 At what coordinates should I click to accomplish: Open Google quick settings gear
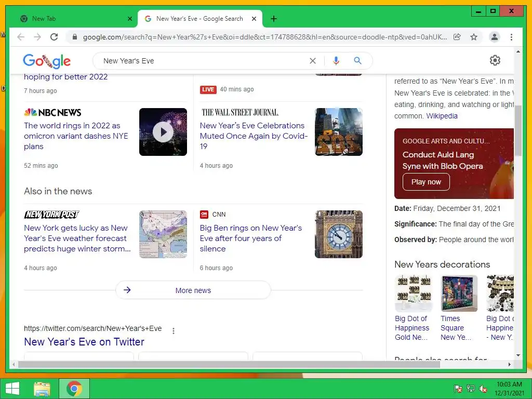(495, 60)
